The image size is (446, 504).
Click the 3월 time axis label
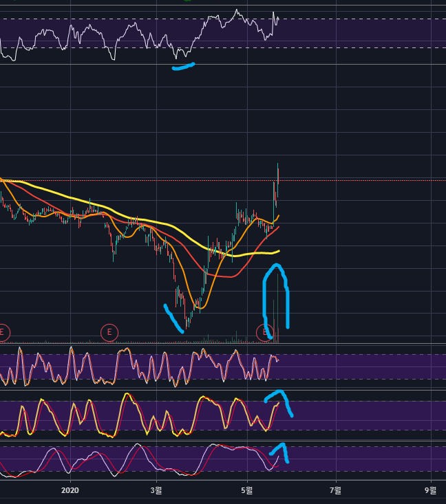tap(156, 490)
